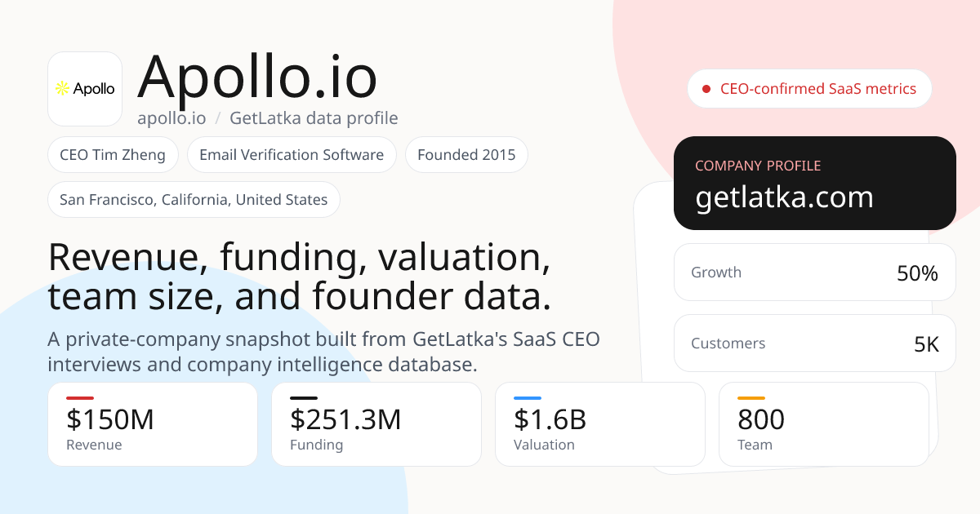The width and height of the screenshot is (980, 514).
Task: Open the $251.3M Funding card
Action: pyautogui.click(x=376, y=424)
